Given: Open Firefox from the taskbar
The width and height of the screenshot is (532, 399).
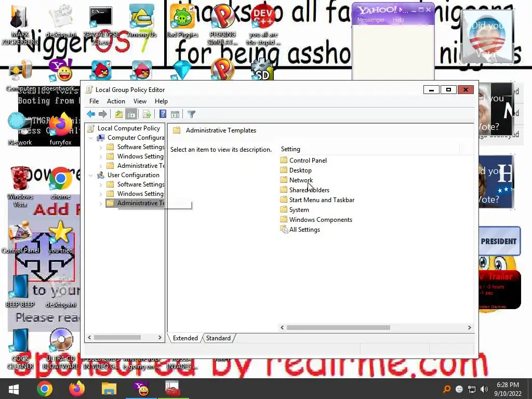Looking at the screenshot, I should [x=77, y=389].
